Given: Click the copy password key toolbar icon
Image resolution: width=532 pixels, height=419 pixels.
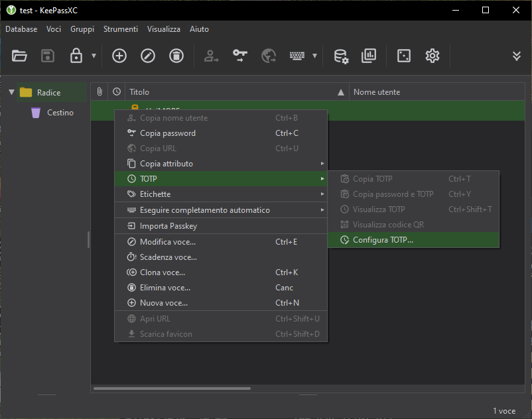Looking at the screenshot, I should click(x=239, y=56).
